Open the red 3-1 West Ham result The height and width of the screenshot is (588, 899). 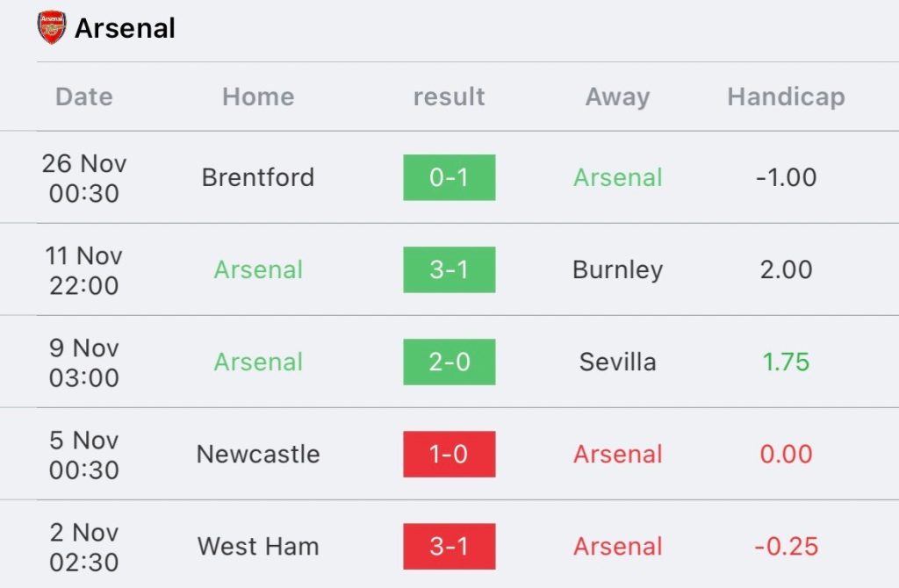(449, 547)
